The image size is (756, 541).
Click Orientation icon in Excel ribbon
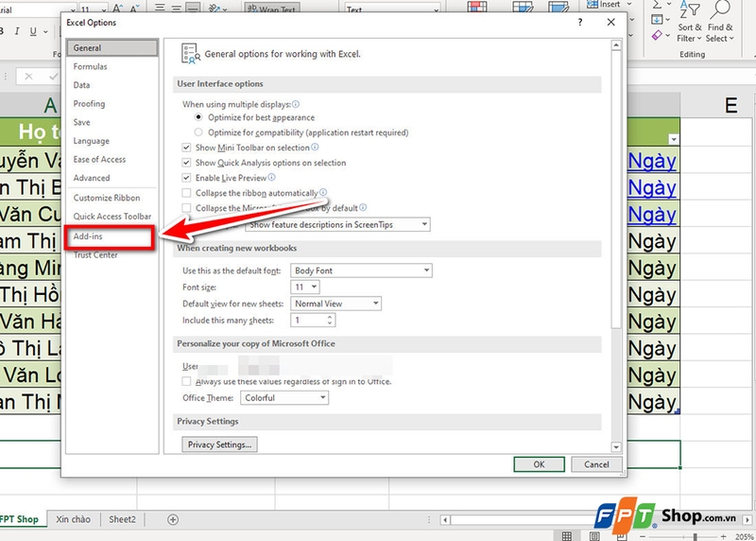click(x=215, y=9)
